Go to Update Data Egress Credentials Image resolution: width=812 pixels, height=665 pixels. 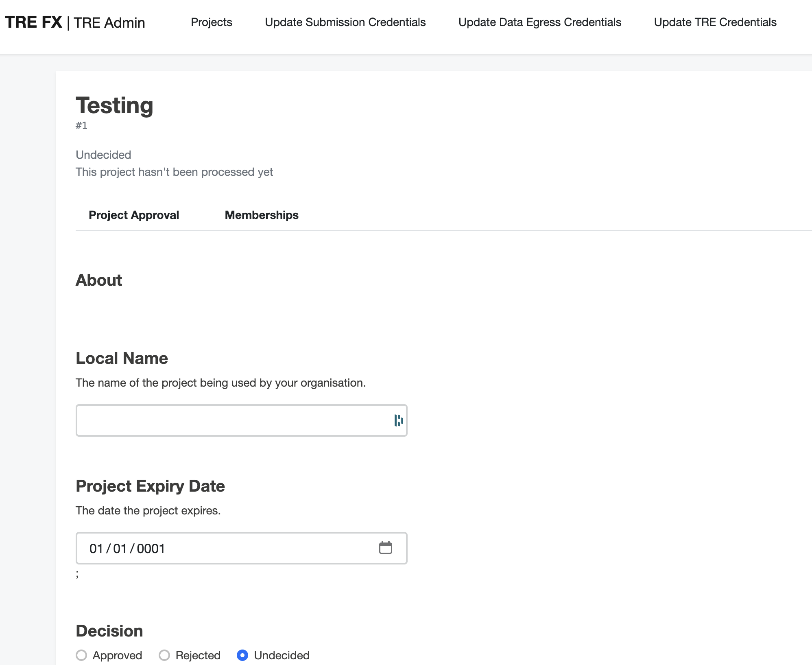click(x=540, y=22)
